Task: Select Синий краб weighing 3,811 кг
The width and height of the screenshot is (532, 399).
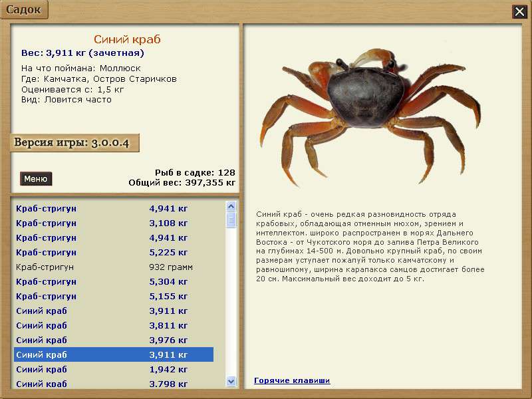Action: click(x=113, y=326)
